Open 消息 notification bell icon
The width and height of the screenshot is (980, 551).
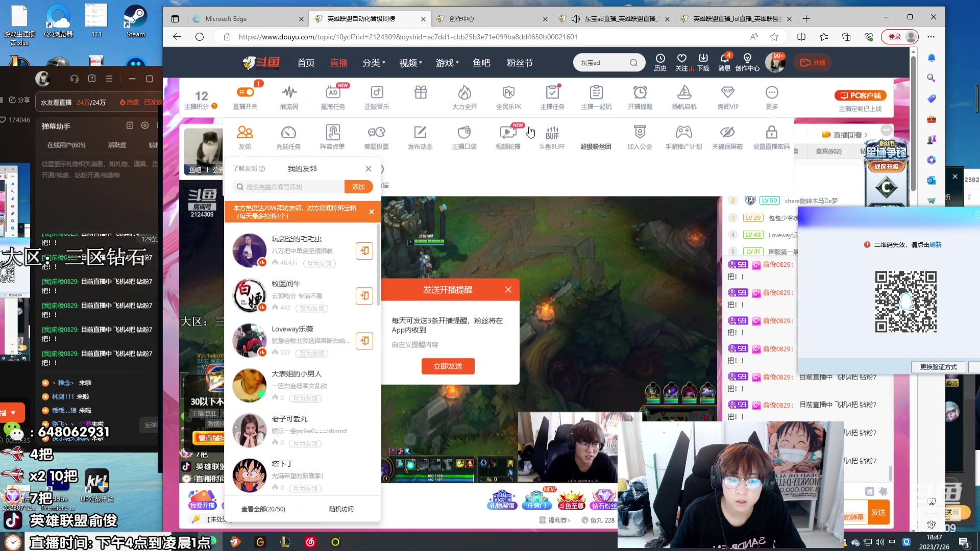724,62
